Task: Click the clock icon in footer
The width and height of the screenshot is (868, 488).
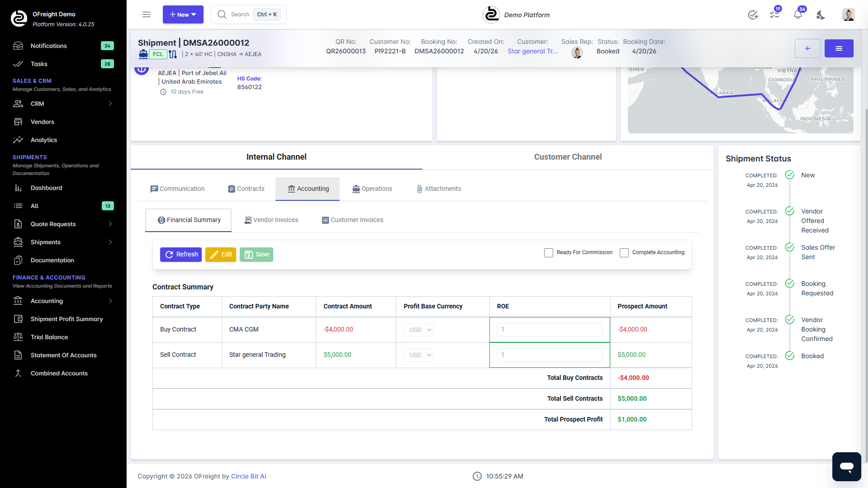Action: 477,476
